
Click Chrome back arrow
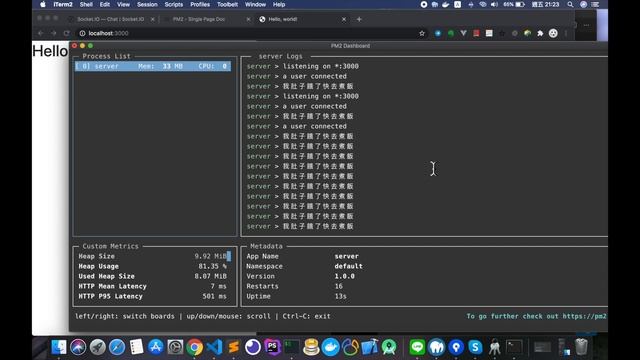click(x=40, y=33)
